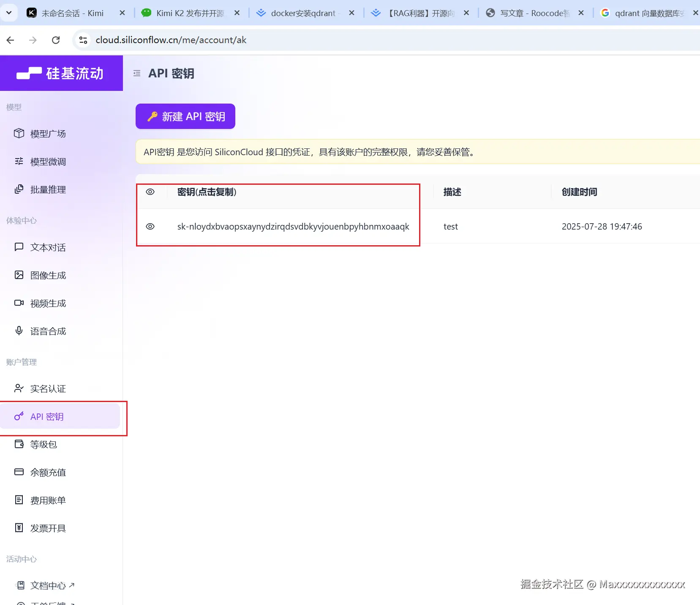Switch to the Kimi K2 发布并开源 tab
Image resolution: width=700 pixels, height=605 pixels.
click(191, 13)
